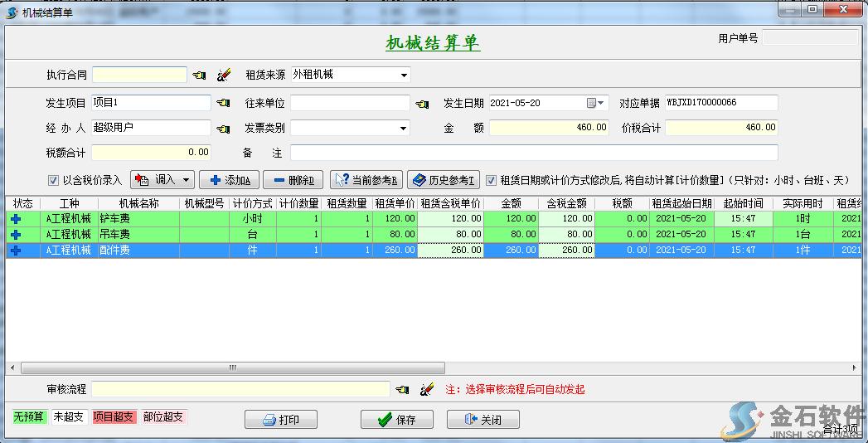Clear 审核流程 with the brush icon

(427, 389)
